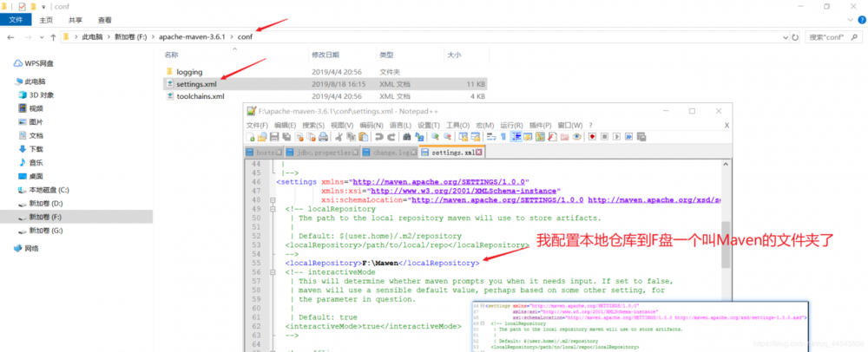Image resolution: width=868 pixels, height=352 pixels.
Task: Switch to the hosts tab
Action: click(x=264, y=153)
